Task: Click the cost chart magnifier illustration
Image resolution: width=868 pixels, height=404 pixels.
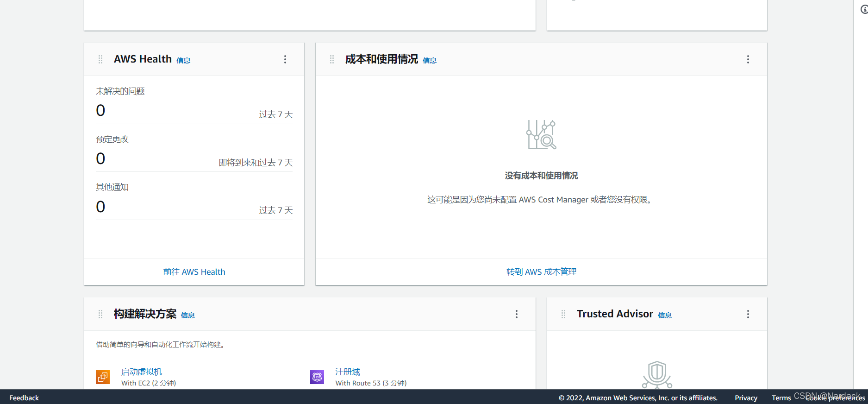Action: (541, 134)
